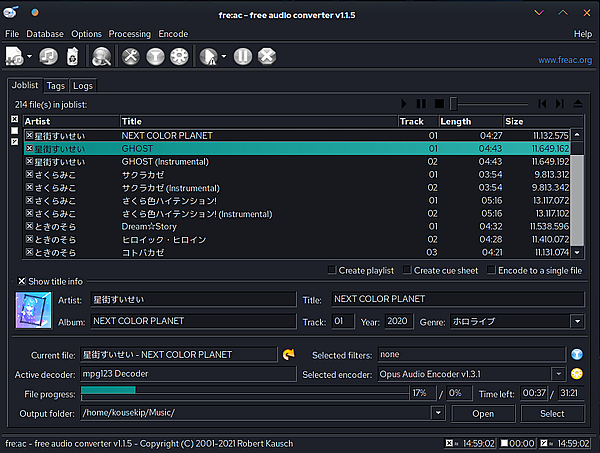
Task: Play selected track in joblist
Action: (x=404, y=104)
